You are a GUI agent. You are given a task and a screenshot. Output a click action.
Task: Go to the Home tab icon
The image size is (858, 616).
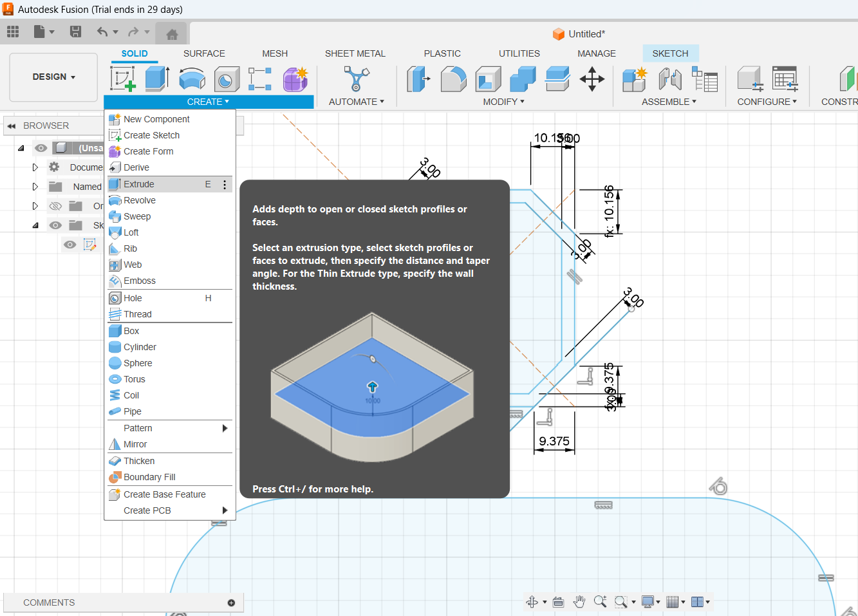[x=172, y=34]
